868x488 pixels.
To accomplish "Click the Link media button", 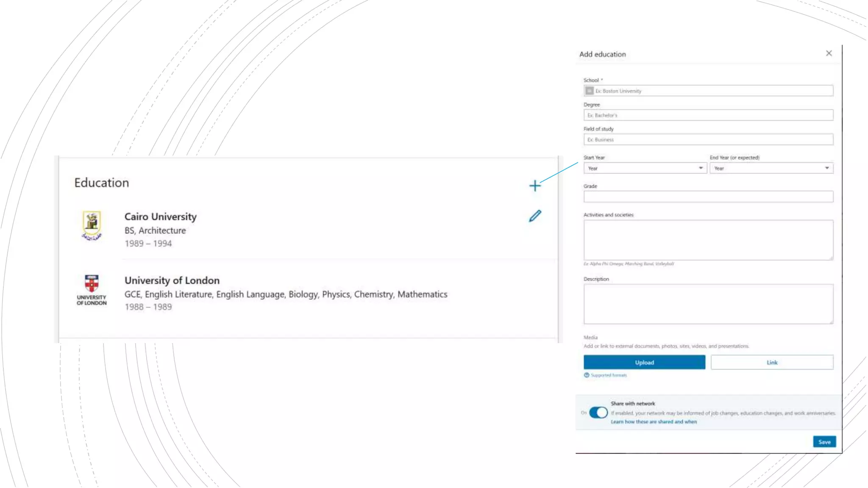I will click(x=772, y=363).
